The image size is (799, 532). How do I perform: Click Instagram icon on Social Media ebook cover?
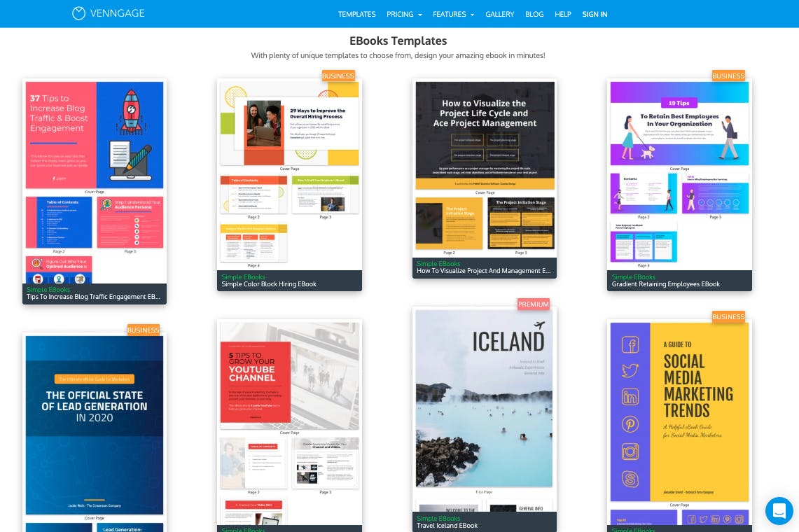(630, 451)
